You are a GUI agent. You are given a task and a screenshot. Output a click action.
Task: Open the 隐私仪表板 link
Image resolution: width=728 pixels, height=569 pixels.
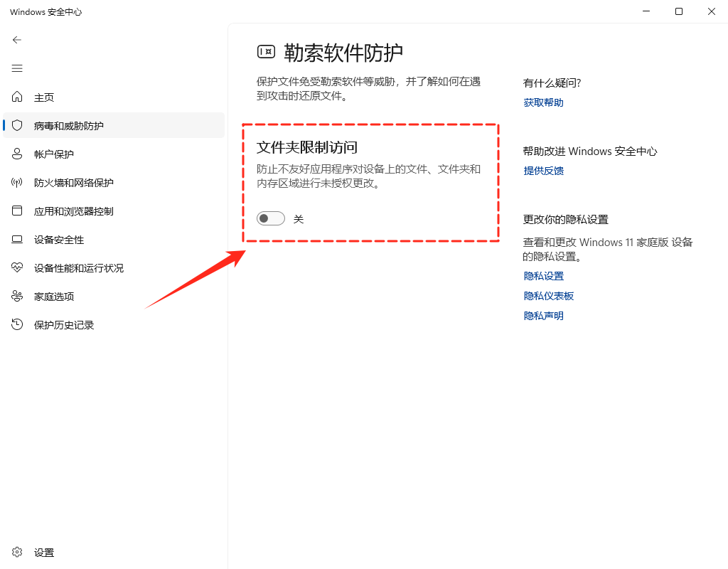tap(548, 296)
